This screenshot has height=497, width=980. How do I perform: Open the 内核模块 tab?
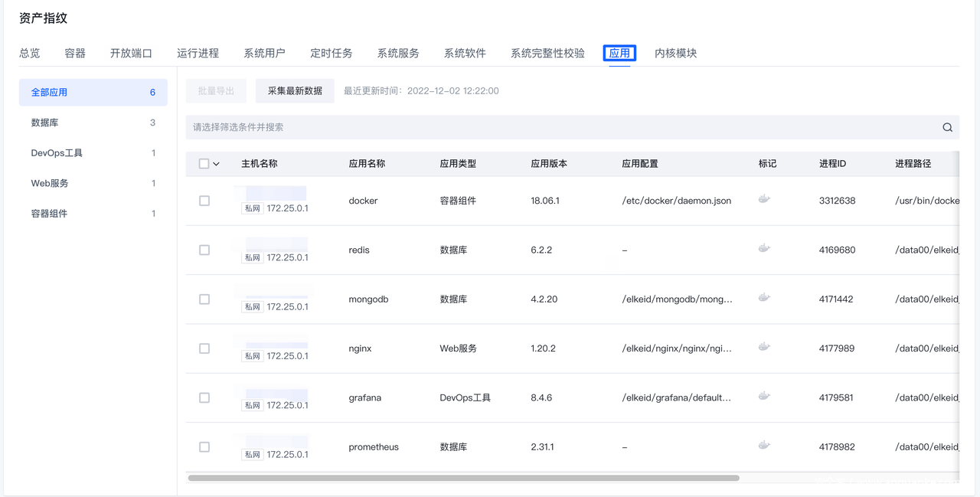pyautogui.click(x=675, y=53)
